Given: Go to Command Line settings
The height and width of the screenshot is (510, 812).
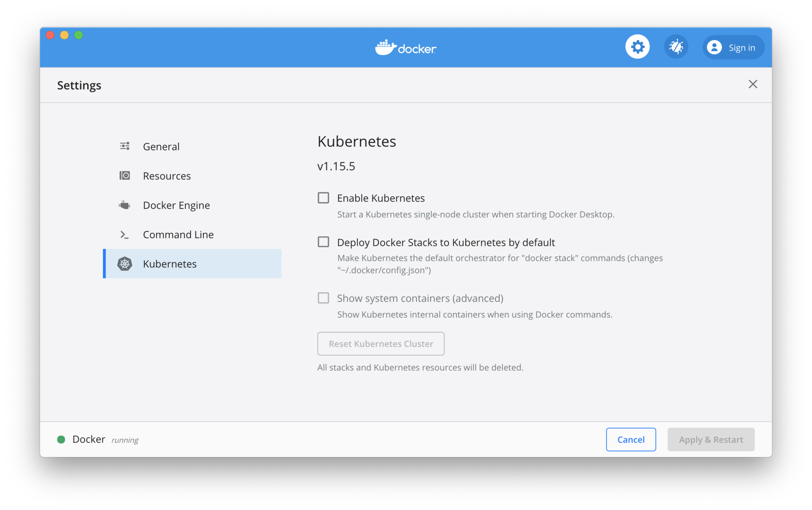Looking at the screenshot, I should click(178, 234).
